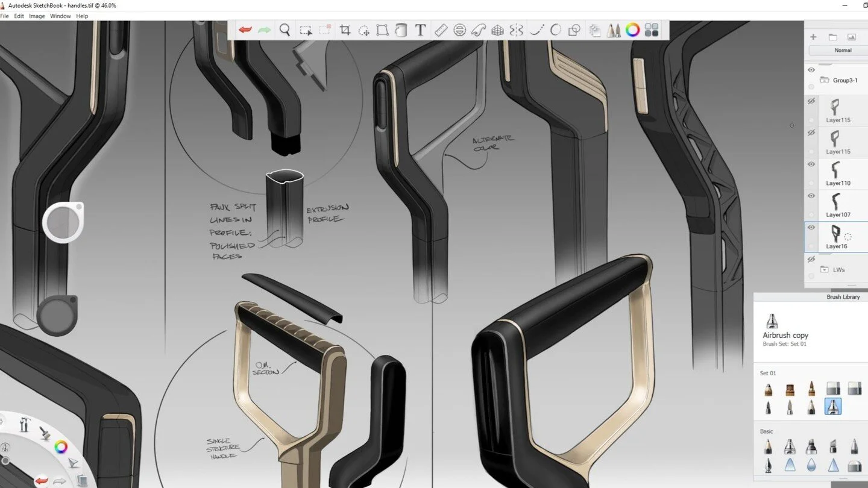868x488 pixels.
Task: Select the Zoom magnifier tool
Action: (285, 30)
